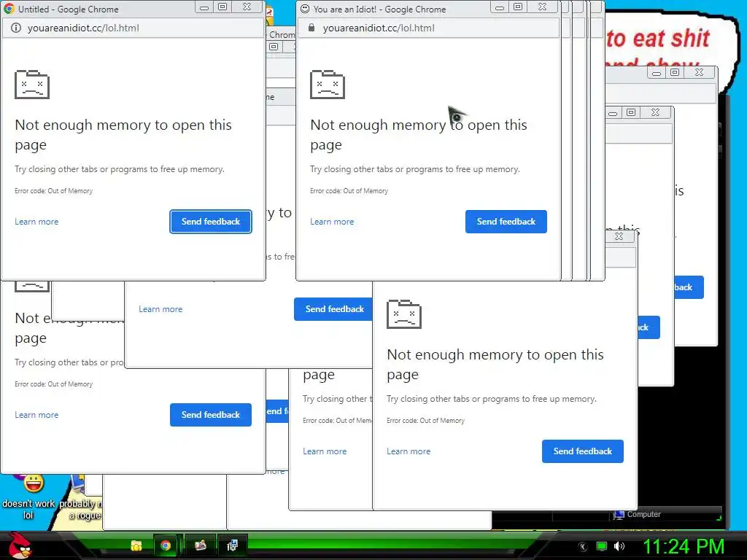This screenshot has height=560, width=747.
Task: Click the lock icon in You are an Idiot window
Action: pyautogui.click(x=311, y=28)
